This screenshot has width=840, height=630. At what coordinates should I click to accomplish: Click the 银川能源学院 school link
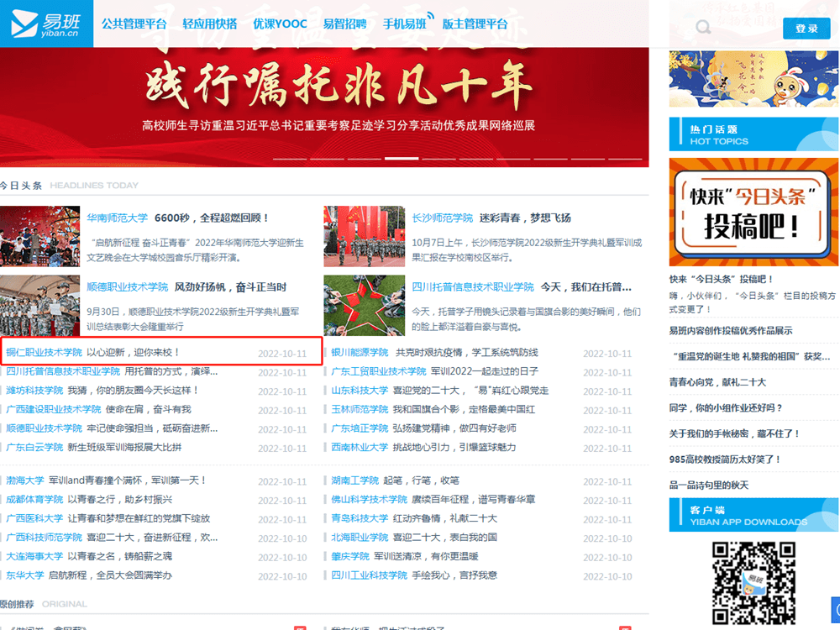[360, 353]
